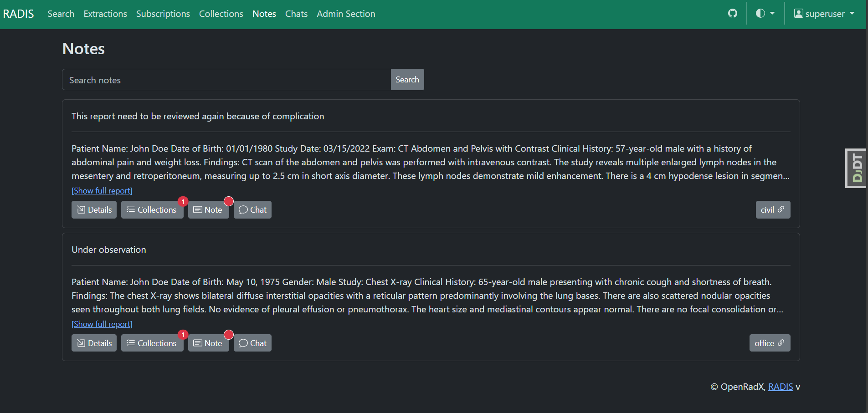Open the theme selector caret
Viewport: 868px width, 413px height.
[772, 13]
